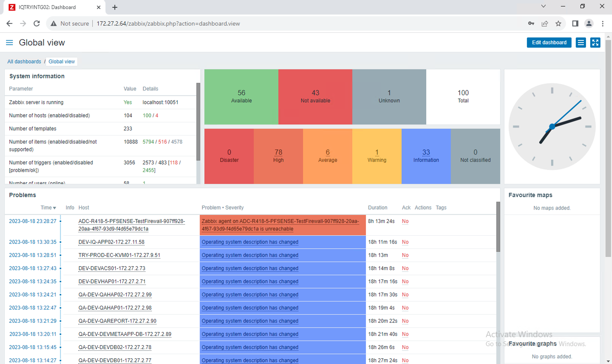The height and width of the screenshot is (364, 612).
Task: Click the share page icon
Action: coord(545,24)
